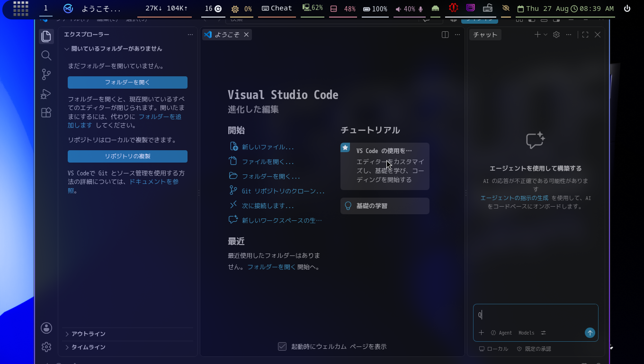Viewport: 644px width, 364px height.
Task: Open the Source Control view icon
Action: click(x=46, y=74)
